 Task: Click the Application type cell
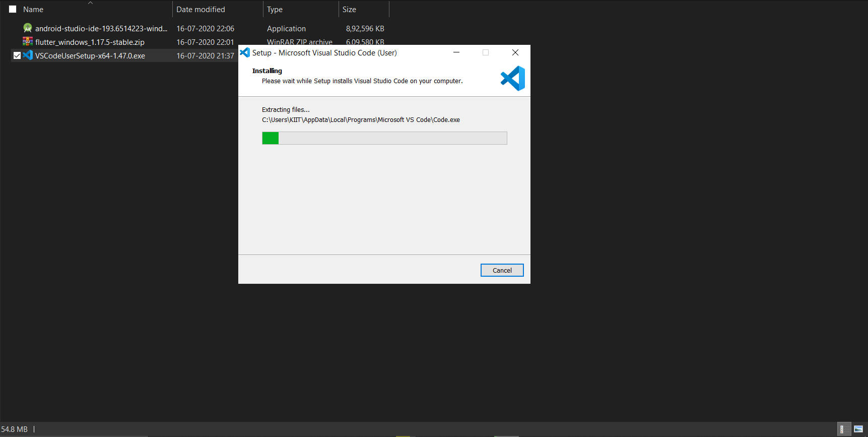pyautogui.click(x=286, y=28)
